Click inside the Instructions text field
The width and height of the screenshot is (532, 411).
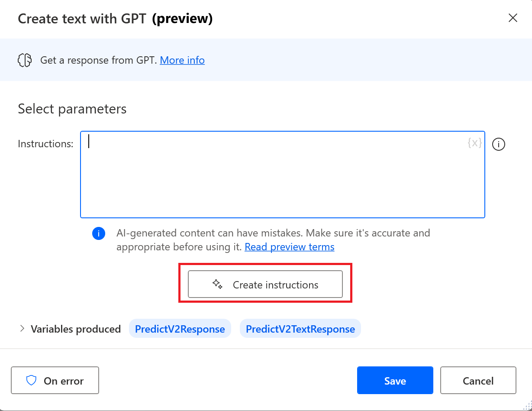point(281,173)
